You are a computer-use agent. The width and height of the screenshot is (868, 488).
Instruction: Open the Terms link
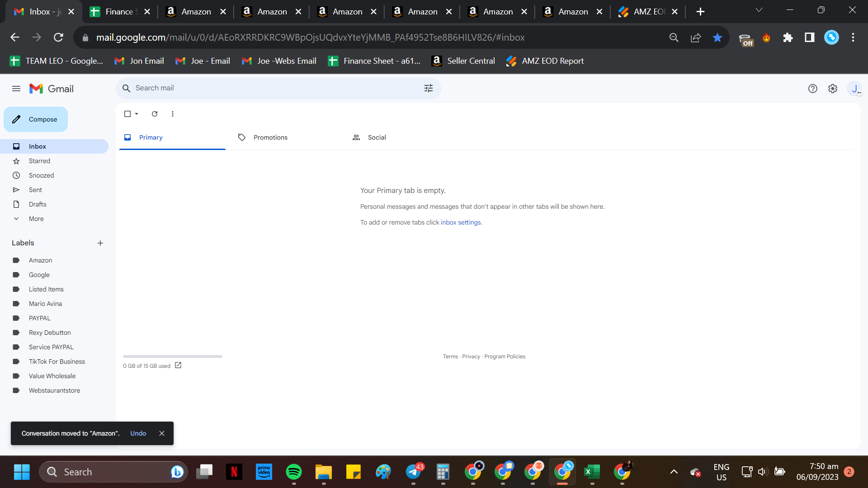450,357
